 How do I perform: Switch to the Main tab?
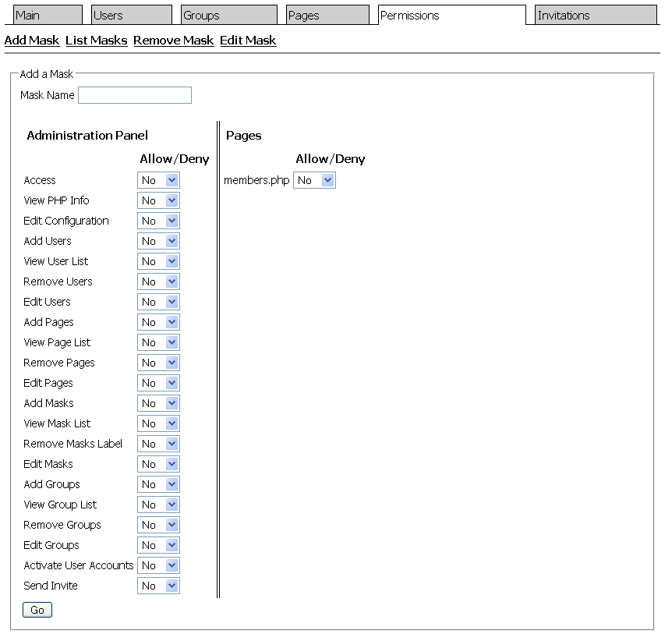48,14
